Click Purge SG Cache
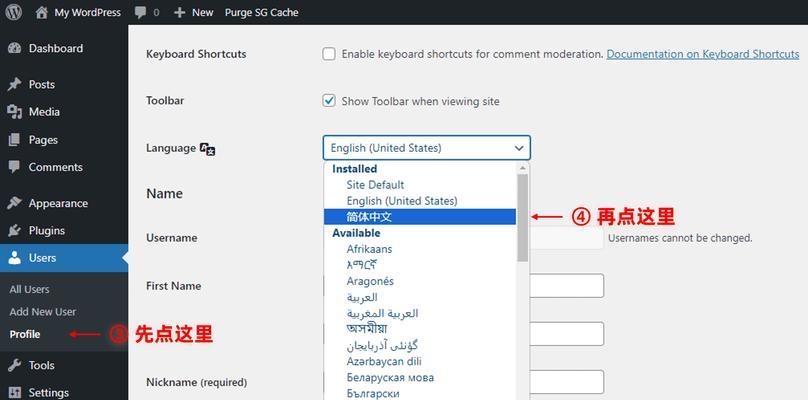Viewport: 808px width, 400px height. point(261,12)
